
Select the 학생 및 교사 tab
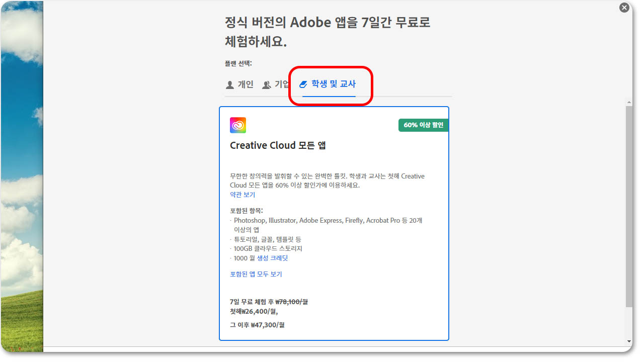coord(328,84)
